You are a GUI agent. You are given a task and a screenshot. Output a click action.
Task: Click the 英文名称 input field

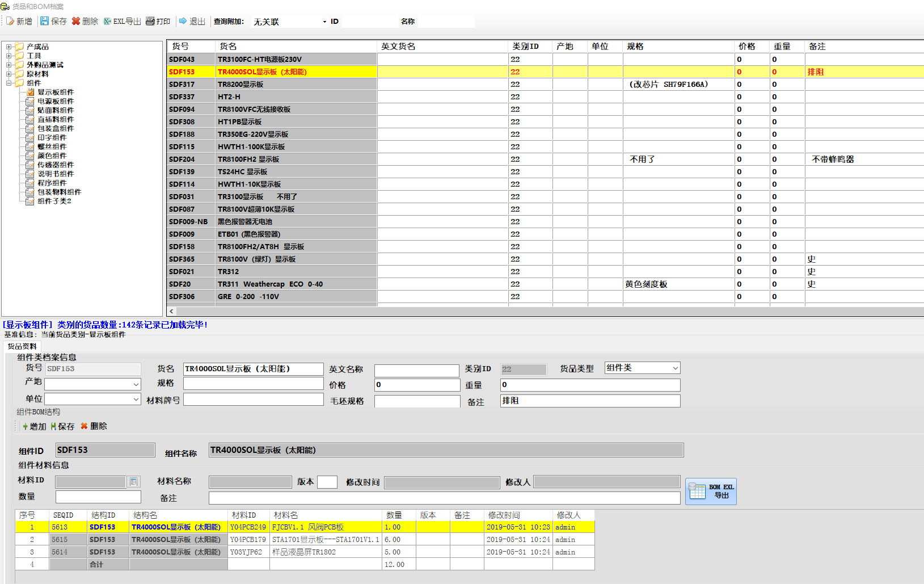coord(416,371)
